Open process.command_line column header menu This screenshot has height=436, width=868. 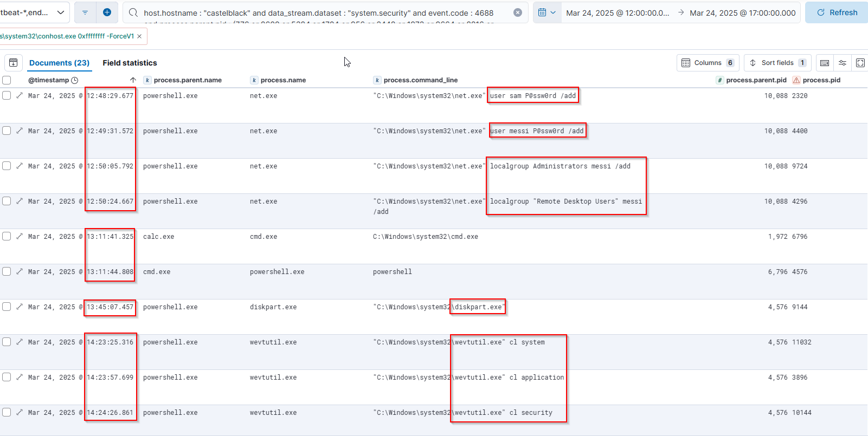[421, 80]
